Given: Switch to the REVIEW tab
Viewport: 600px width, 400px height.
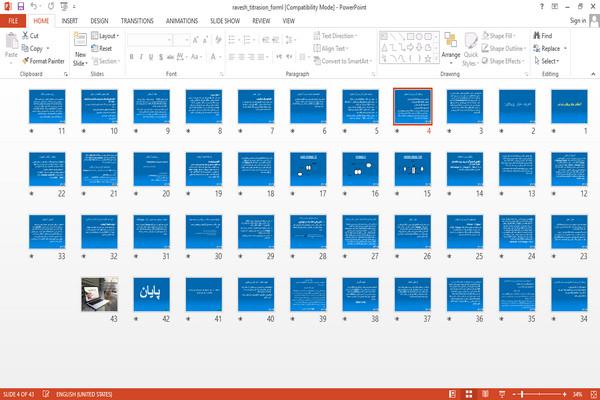Looking at the screenshot, I should pyautogui.click(x=261, y=21).
